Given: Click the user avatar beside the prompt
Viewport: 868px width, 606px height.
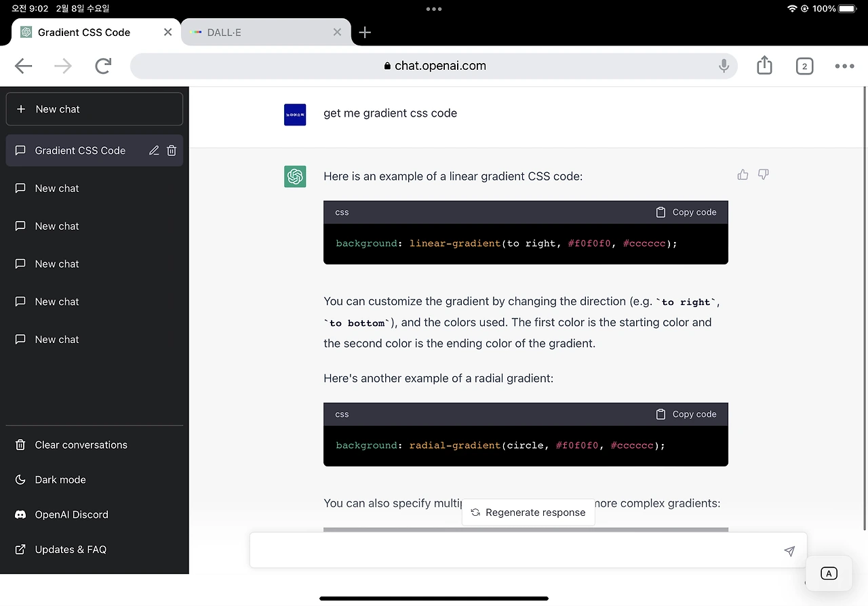Looking at the screenshot, I should 295,115.
